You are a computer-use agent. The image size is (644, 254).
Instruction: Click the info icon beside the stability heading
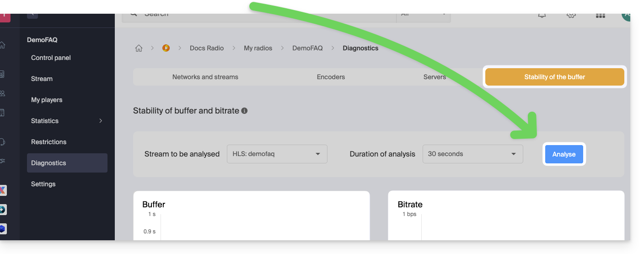(244, 111)
